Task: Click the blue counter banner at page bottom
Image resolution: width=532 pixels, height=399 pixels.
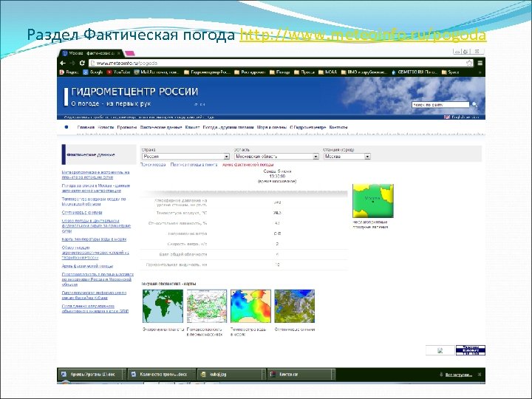Action: pyautogui.click(x=471, y=350)
